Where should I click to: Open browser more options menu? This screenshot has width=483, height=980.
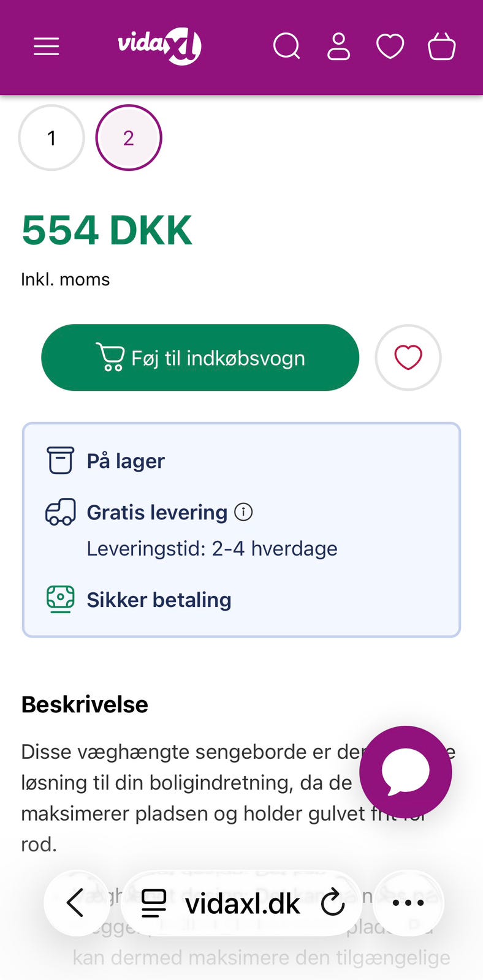408,903
